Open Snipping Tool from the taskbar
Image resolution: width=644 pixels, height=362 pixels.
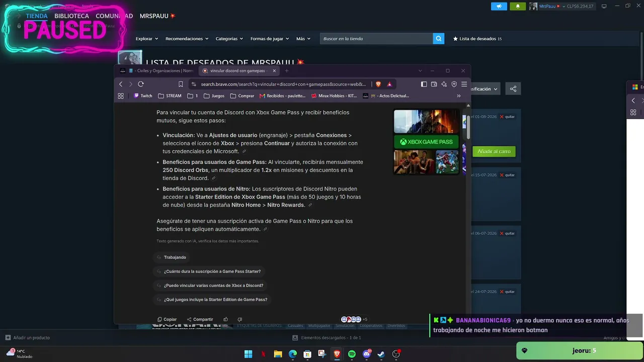pos(322,354)
